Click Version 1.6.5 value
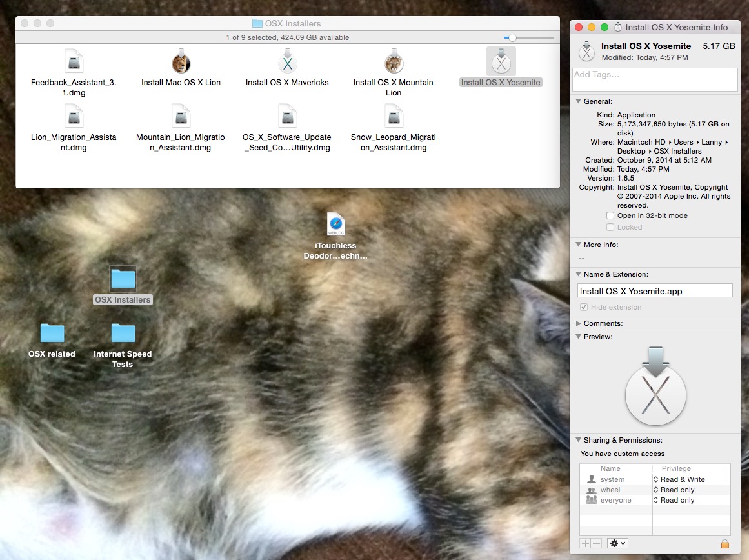 [626, 178]
